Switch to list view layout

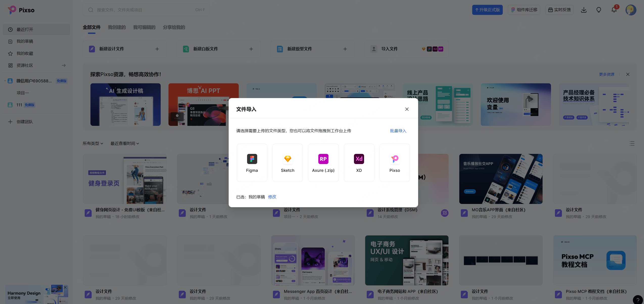click(632, 144)
